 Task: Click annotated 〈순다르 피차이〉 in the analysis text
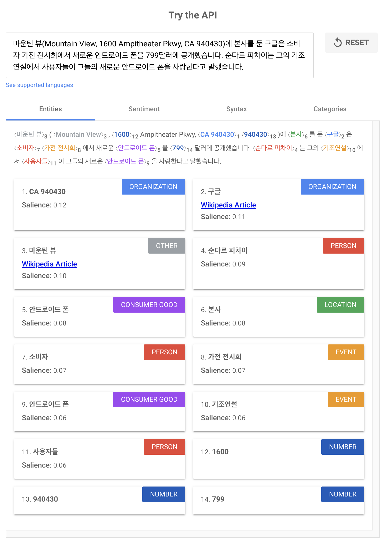click(x=273, y=148)
